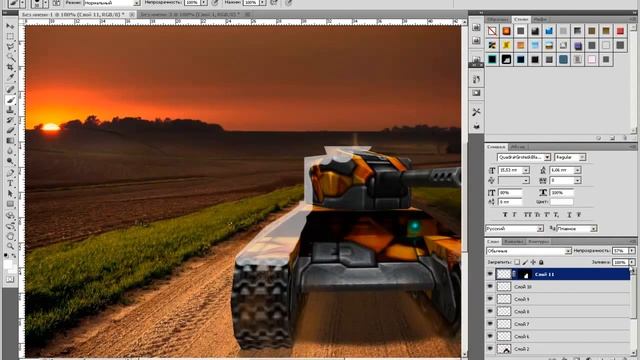Toggle faux bold in Символ panel
The width and height of the screenshot is (640, 360).
[505, 214]
